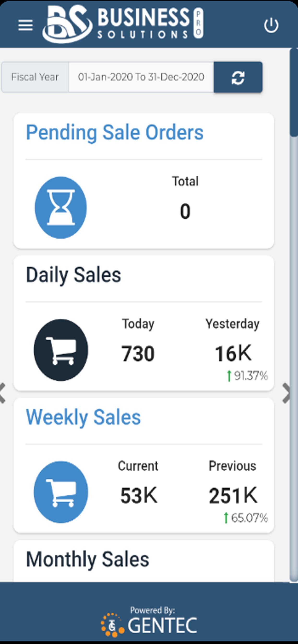Click the previous week value 251K

[x=233, y=495]
